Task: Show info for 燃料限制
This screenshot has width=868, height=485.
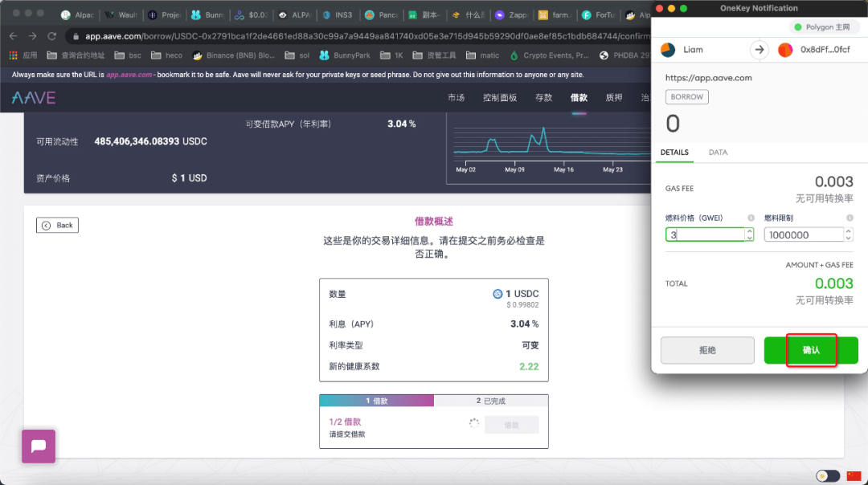Action: pos(850,218)
